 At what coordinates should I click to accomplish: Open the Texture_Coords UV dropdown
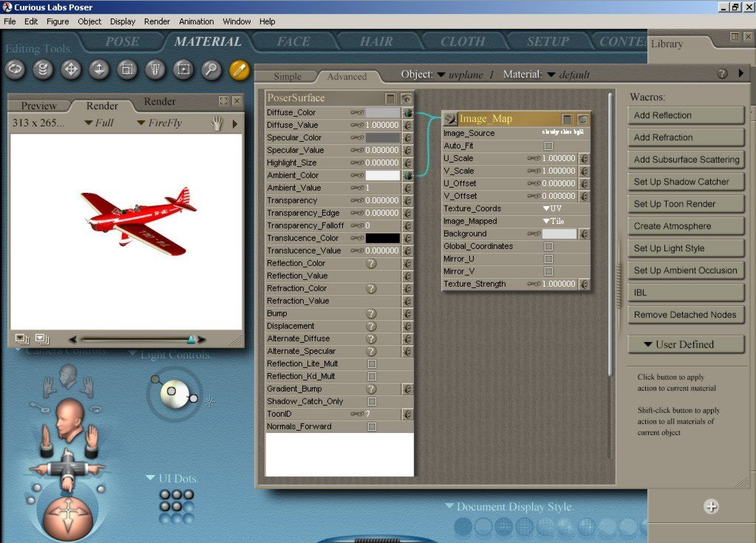tap(551, 208)
